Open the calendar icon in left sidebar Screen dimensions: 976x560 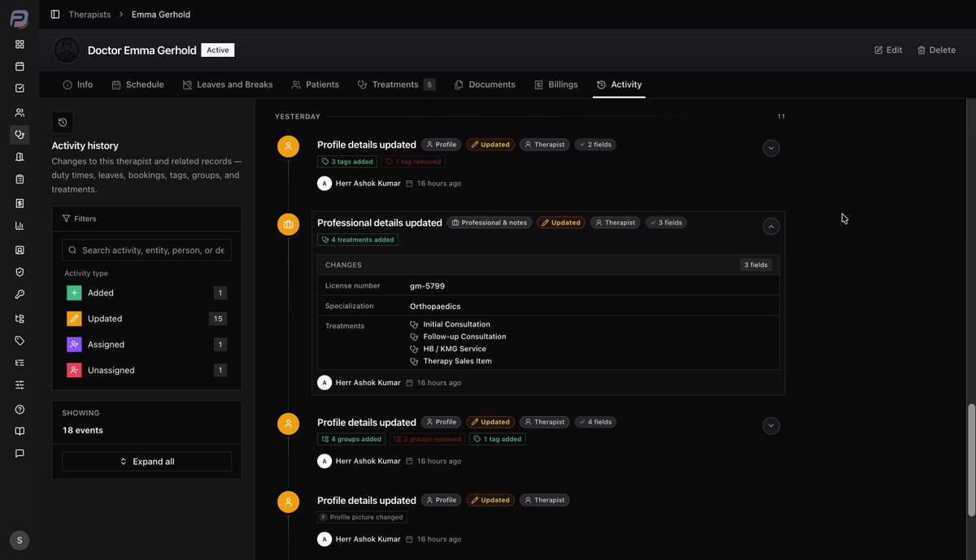tap(20, 67)
